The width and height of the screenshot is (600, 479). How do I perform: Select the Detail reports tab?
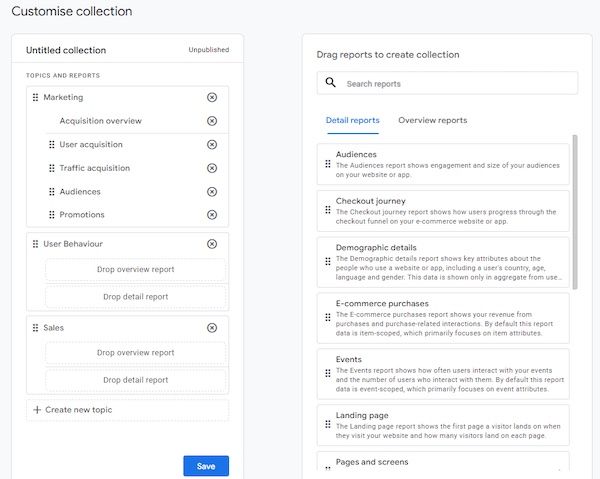coord(352,121)
